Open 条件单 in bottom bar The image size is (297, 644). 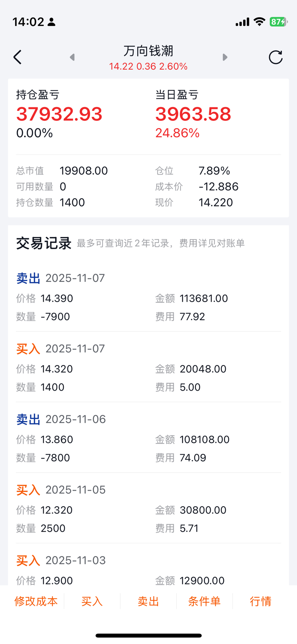(204, 601)
